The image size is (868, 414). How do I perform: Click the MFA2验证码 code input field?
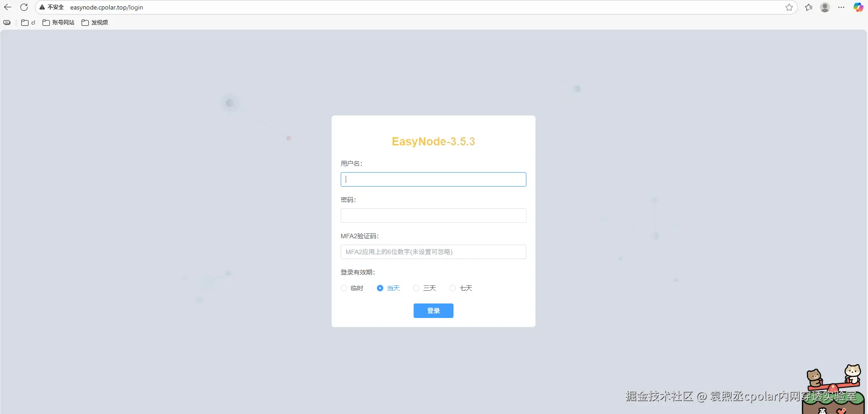(x=434, y=252)
